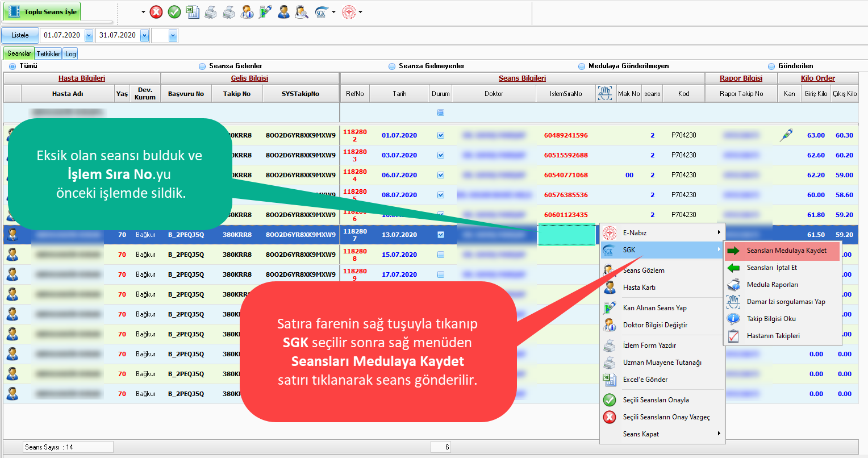This screenshot has width=868, height=458.
Task: Select the Gönderilen radio button
Action: (771, 66)
